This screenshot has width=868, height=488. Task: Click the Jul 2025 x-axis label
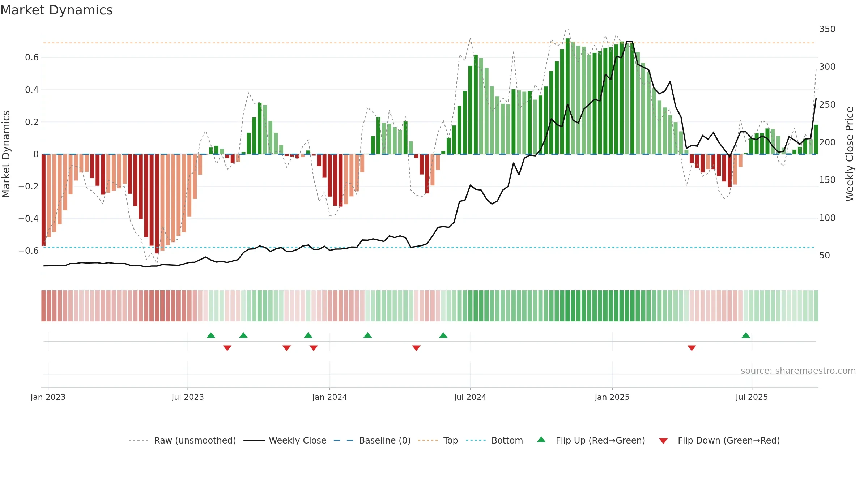click(x=752, y=397)
